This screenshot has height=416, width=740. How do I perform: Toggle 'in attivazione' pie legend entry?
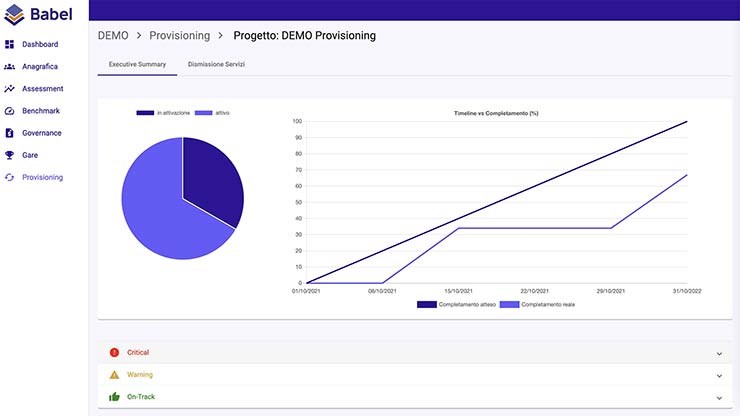(164, 113)
